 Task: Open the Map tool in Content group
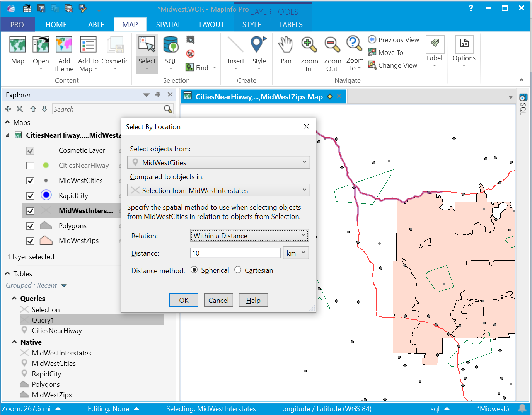pos(17,45)
